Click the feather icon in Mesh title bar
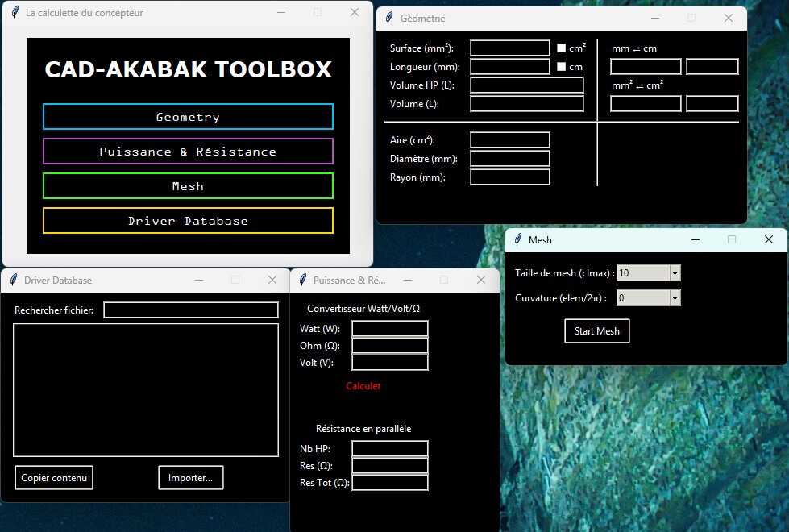The width and height of the screenshot is (789, 532). [518, 240]
